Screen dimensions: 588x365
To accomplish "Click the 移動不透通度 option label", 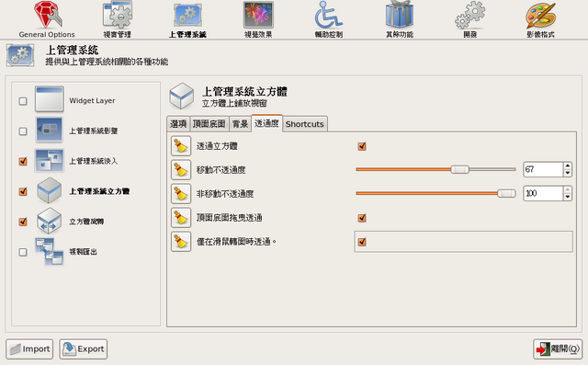I will coord(220,170).
